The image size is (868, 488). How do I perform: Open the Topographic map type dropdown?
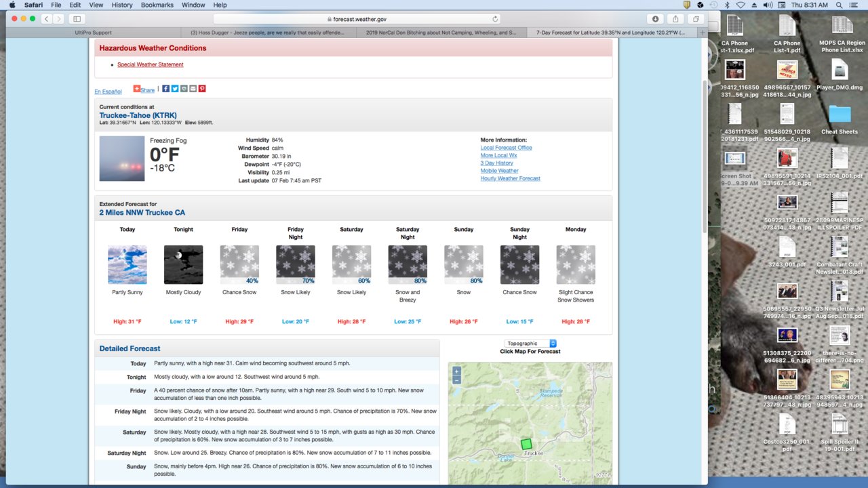click(530, 344)
